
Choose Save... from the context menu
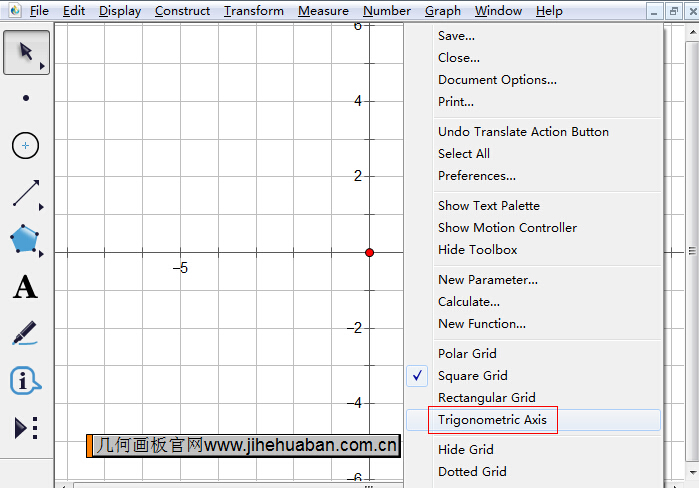(533, 36)
